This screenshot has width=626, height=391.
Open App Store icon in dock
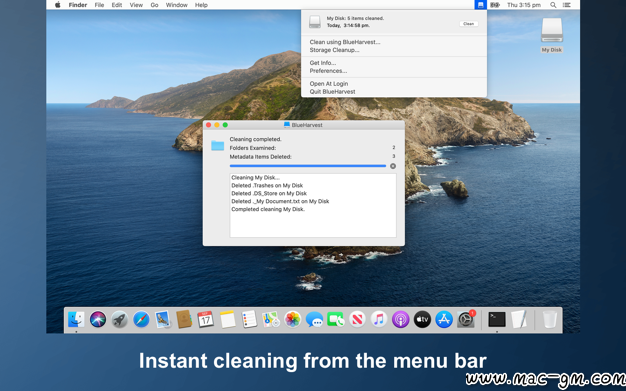444,320
